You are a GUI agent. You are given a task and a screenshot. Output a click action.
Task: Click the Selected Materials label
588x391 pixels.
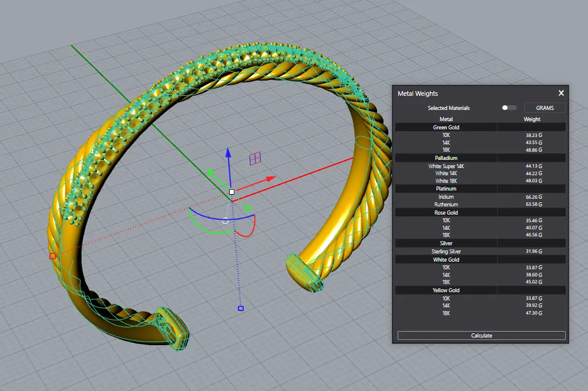coord(449,108)
